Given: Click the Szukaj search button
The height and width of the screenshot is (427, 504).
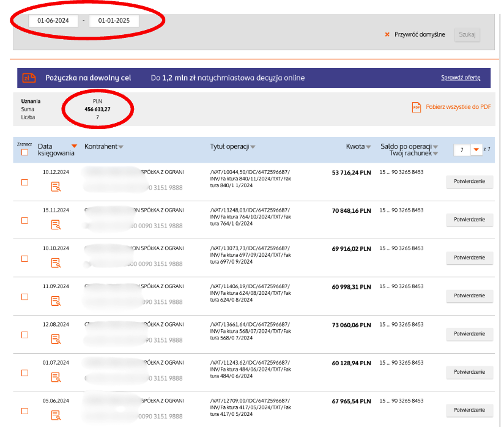Looking at the screenshot, I should pos(467,34).
